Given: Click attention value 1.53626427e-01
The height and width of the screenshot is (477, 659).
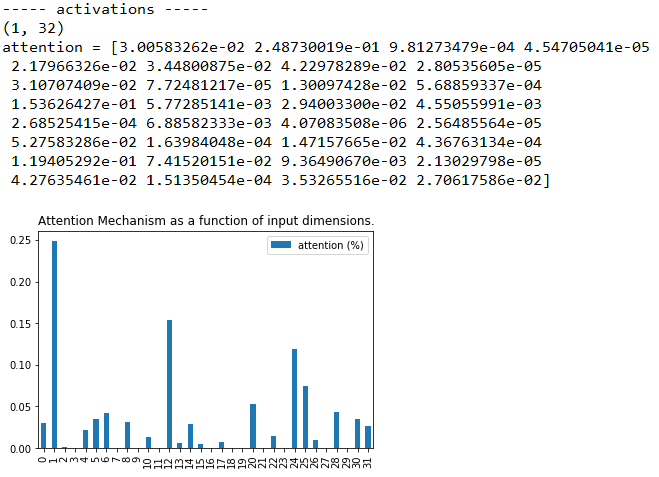Looking at the screenshot, I should (74, 104).
